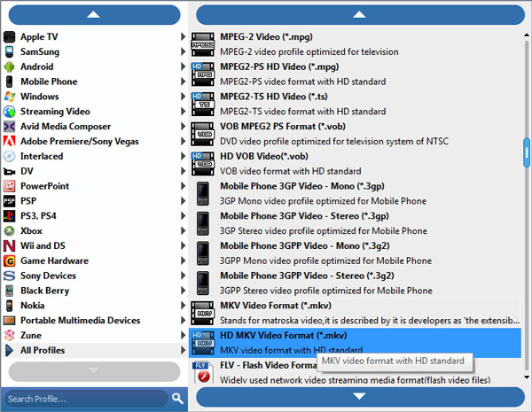532x412 pixels.
Task: Click the PowerPoint icon
Action: (9, 186)
